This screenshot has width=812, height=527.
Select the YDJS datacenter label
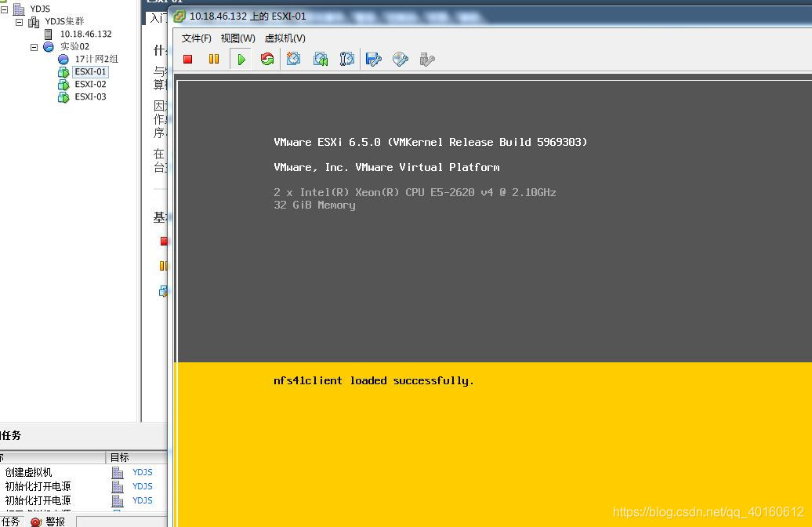point(40,9)
